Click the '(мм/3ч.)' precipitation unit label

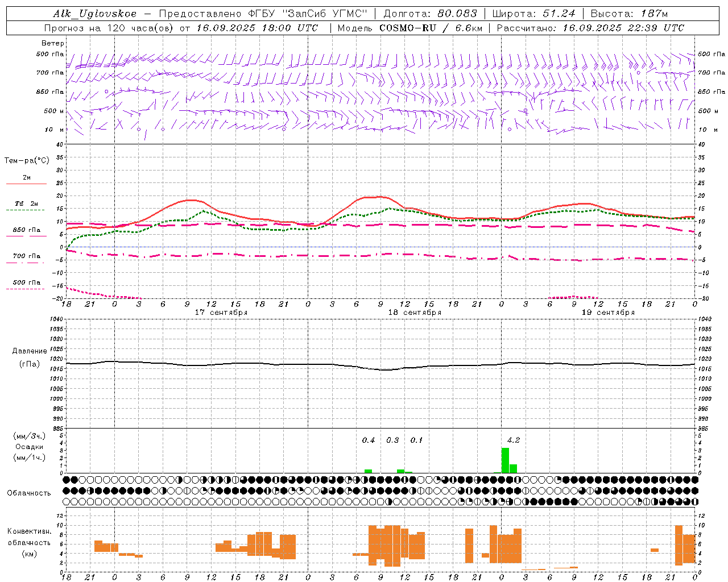click(30, 436)
